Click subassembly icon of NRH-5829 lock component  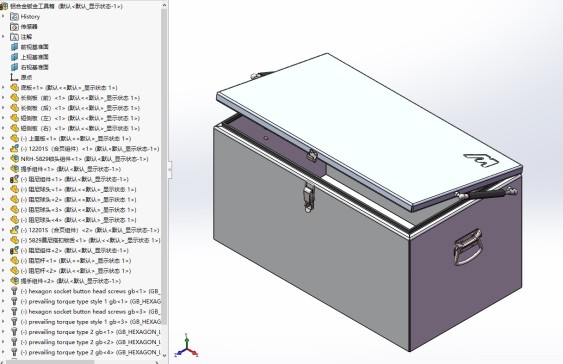pos(14,159)
